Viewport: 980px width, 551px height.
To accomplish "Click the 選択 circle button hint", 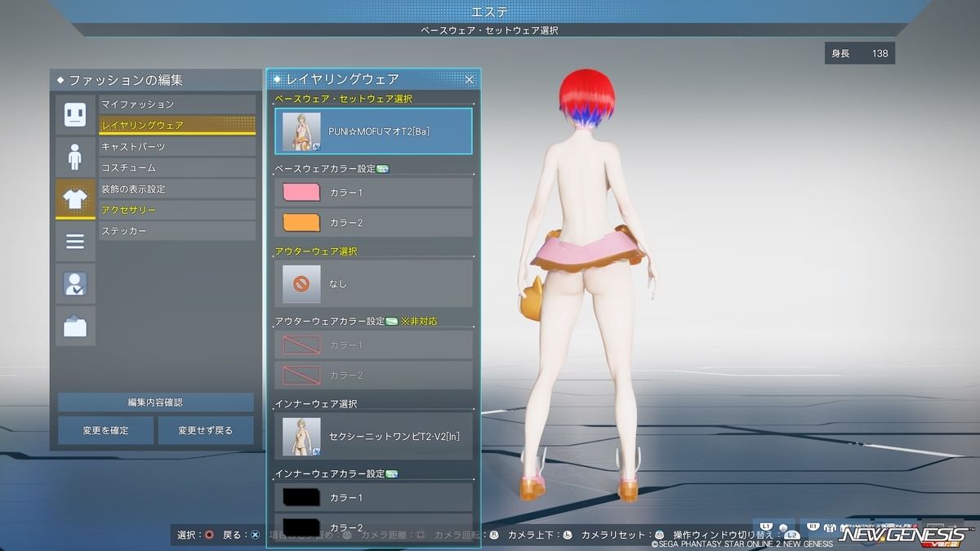I will [195, 535].
